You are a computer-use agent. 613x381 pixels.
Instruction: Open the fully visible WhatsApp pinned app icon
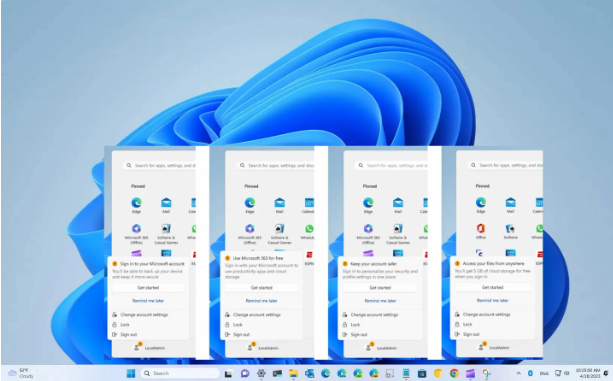[x=309, y=229]
